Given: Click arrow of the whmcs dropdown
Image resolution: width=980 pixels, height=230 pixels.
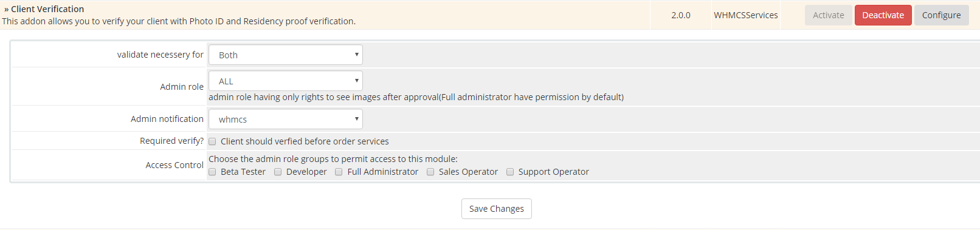Looking at the screenshot, I should [x=356, y=119].
